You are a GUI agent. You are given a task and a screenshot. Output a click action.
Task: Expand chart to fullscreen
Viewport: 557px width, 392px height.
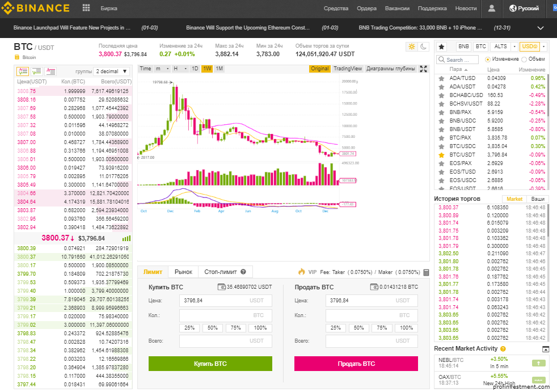424,69
